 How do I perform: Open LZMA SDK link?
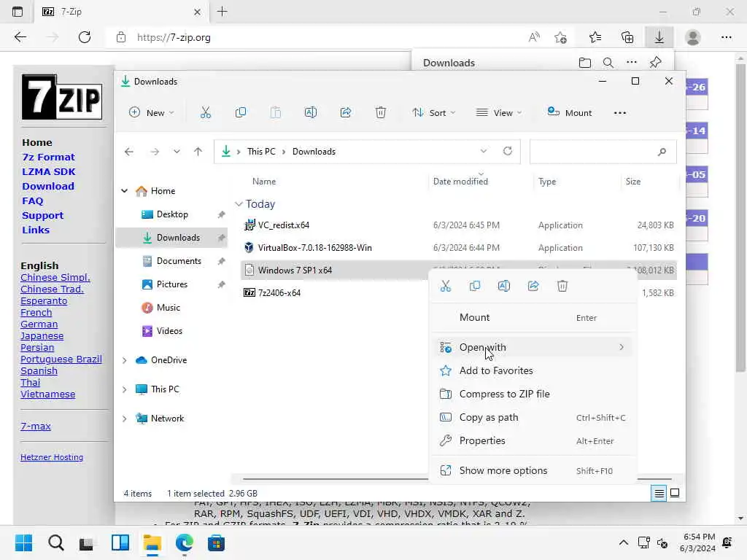[49, 172]
